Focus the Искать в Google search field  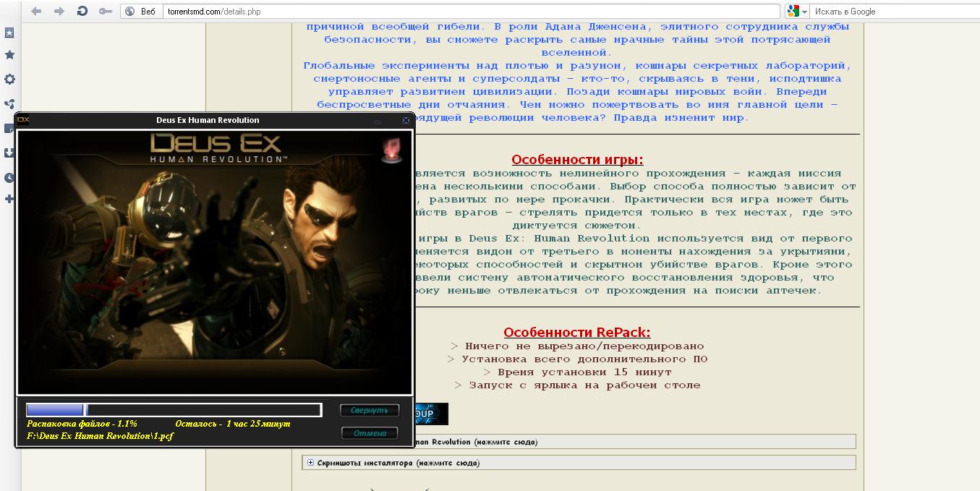point(893,12)
